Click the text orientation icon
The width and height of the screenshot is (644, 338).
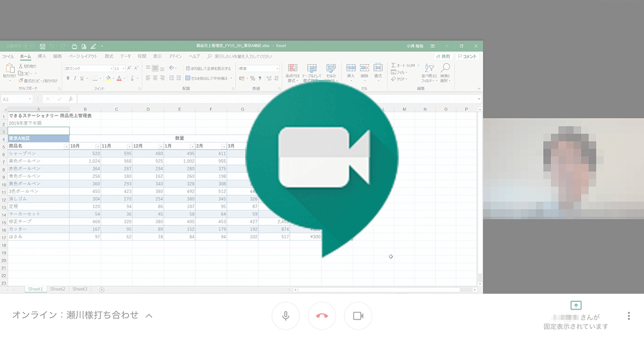click(x=172, y=68)
